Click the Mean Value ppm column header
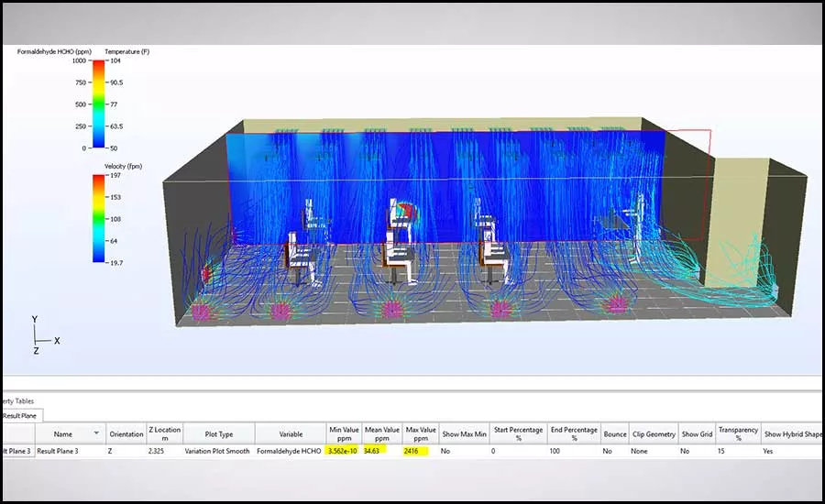This screenshot has height=504, width=825. click(382, 434)
